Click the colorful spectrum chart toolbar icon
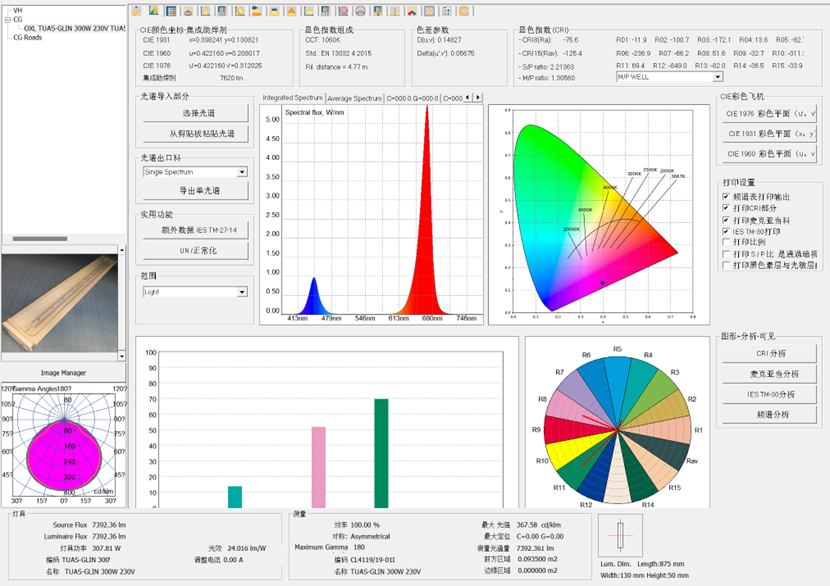Image resolution: width=830 pixels, height=586 pixels. pos(154,11)
